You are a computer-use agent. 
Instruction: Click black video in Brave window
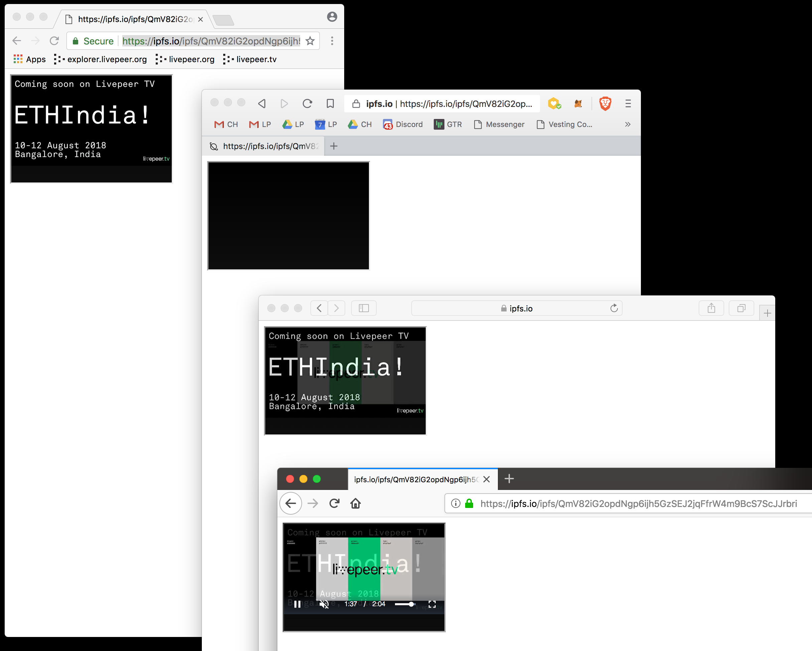[288, 216]
